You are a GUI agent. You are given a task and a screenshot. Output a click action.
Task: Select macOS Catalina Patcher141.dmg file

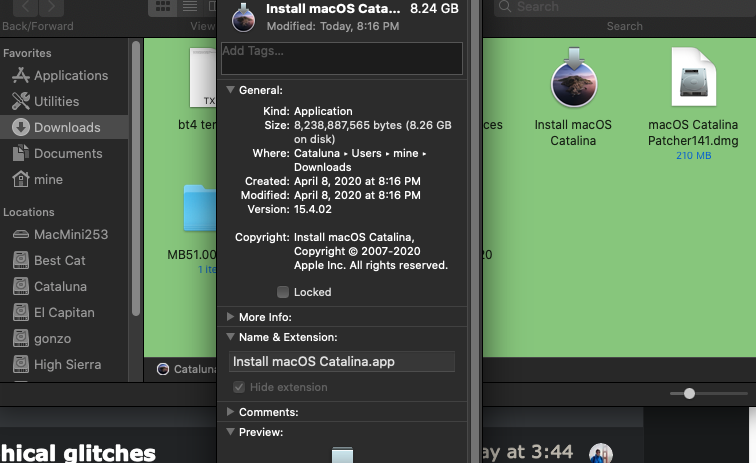693,77
